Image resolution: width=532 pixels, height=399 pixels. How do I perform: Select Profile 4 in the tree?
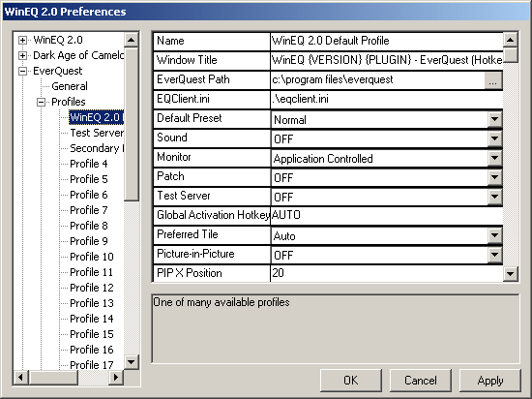point(89,164)
